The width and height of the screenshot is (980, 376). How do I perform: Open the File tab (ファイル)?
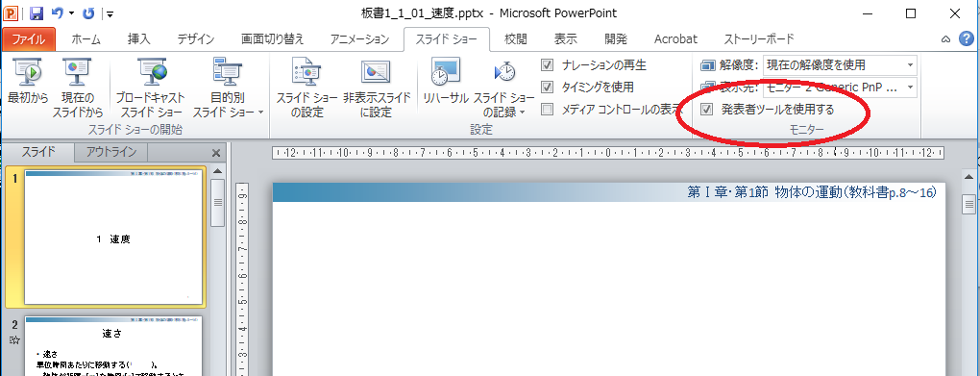pyautogui.click(x=29, y=39)
